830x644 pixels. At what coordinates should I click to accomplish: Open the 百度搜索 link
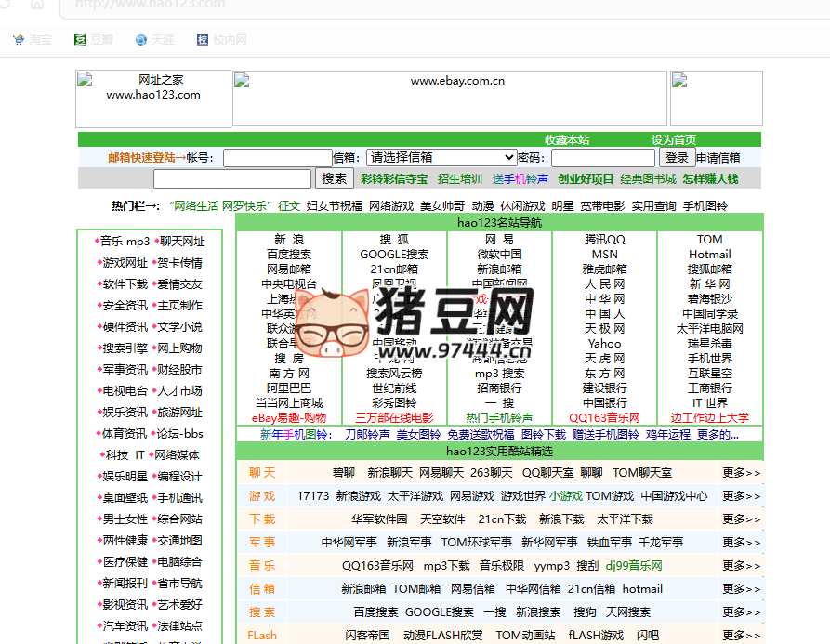point(289,254)
